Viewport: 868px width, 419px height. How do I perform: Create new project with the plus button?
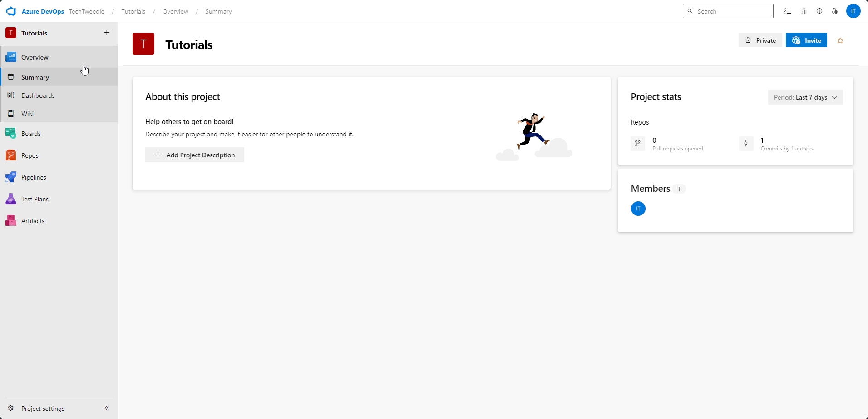(x=107, y=33)
